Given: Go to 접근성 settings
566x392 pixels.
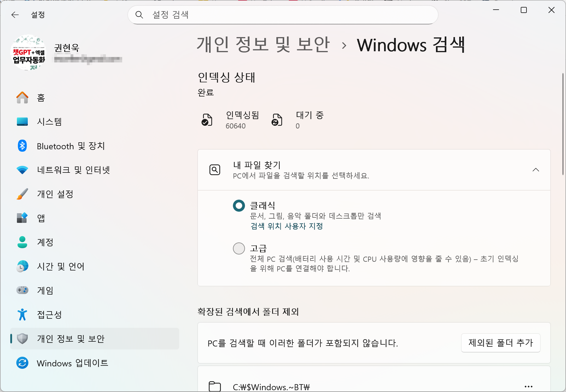Looking at the screenshot, I should 95,315.
